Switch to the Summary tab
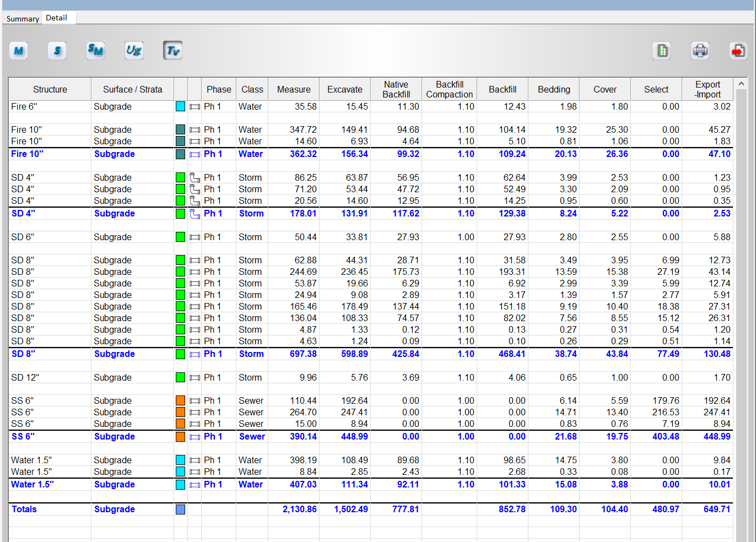 [23, 19]
